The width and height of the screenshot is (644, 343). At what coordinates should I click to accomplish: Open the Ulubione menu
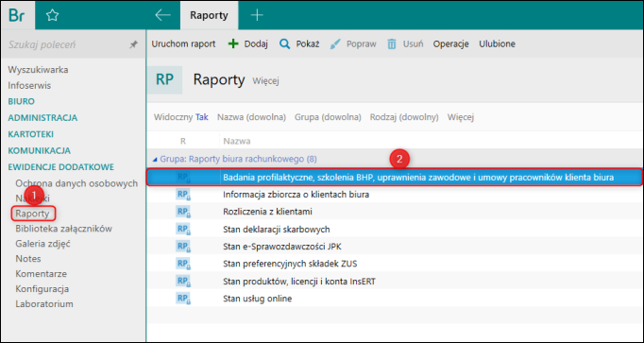(x=497, y=44)
